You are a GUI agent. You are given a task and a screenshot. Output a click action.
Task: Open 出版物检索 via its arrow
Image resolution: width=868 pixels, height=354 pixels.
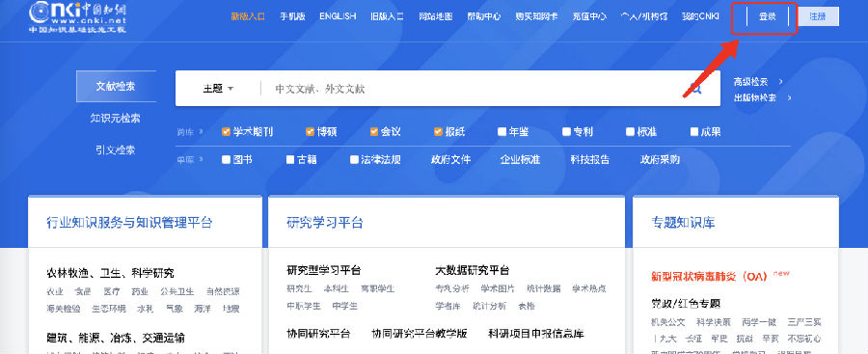(789, 98)
